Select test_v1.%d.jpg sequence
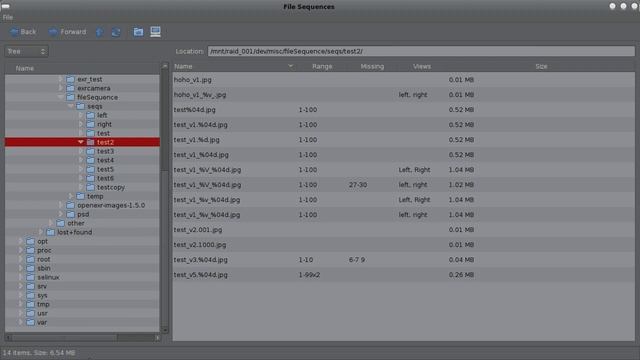The height and width of the screenshot is (360, 640). click(404, 140)
